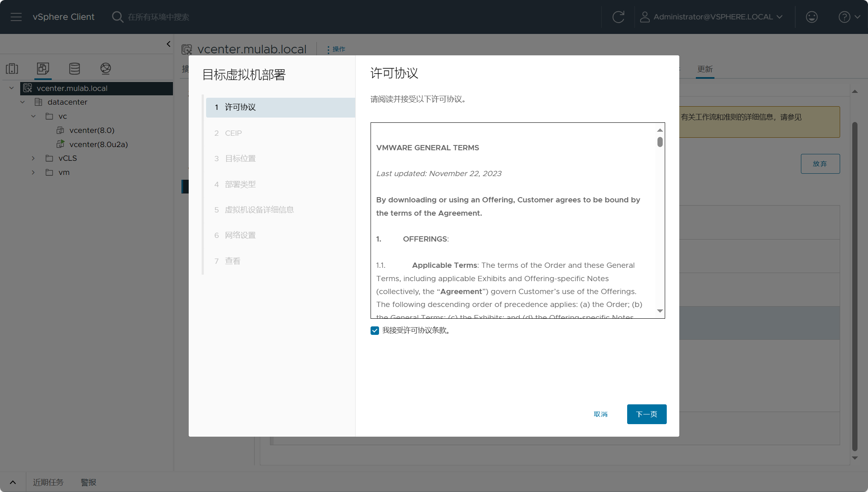Click the vcenter.mulab.local title icon
The image size is (868, 492).
point(187,49)
